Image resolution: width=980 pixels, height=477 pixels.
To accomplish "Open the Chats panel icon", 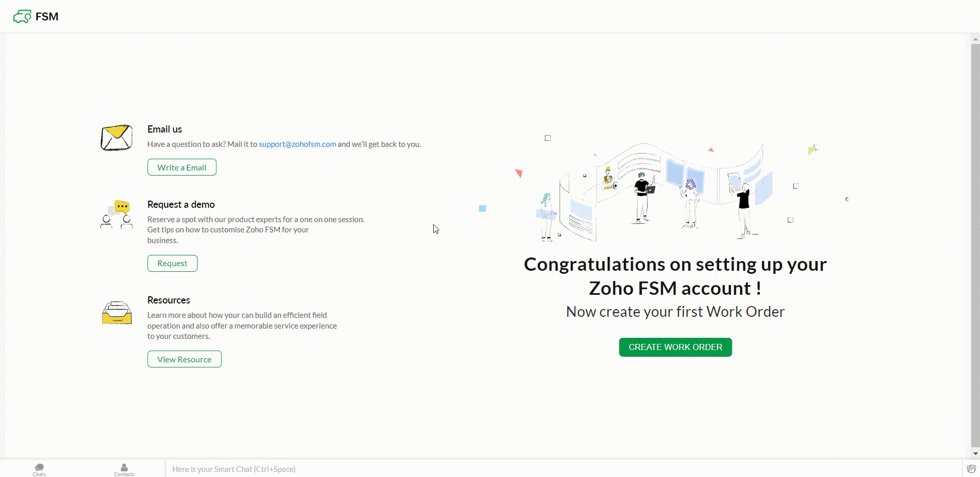I will (x=39, y=469).
